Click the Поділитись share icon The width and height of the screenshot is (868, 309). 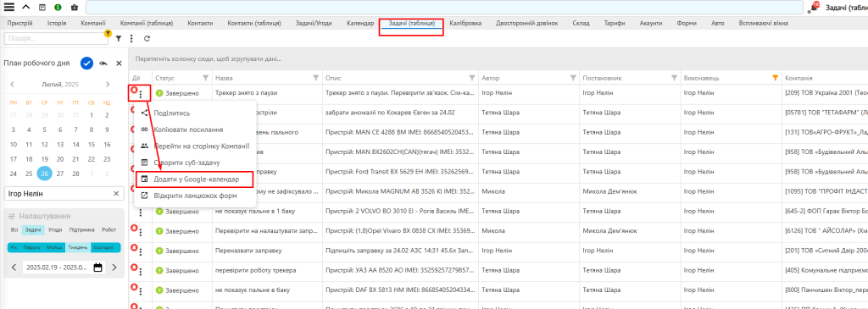pos(144,113)
